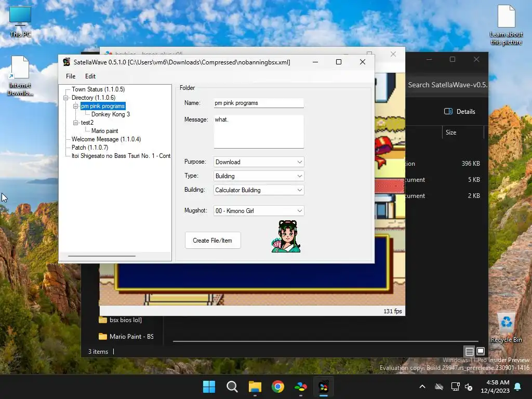Select Welcome Message (1.1.0.4) node

[x=106, y=139]
